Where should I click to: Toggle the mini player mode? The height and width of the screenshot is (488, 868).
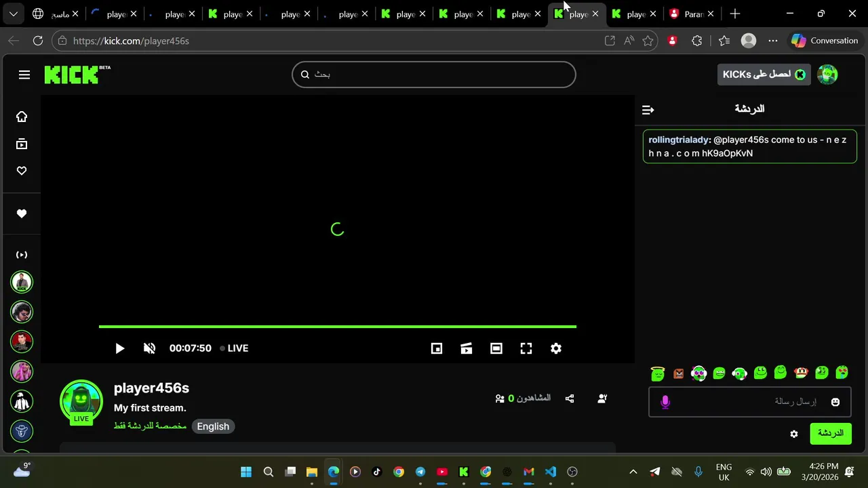coord(437,348)
